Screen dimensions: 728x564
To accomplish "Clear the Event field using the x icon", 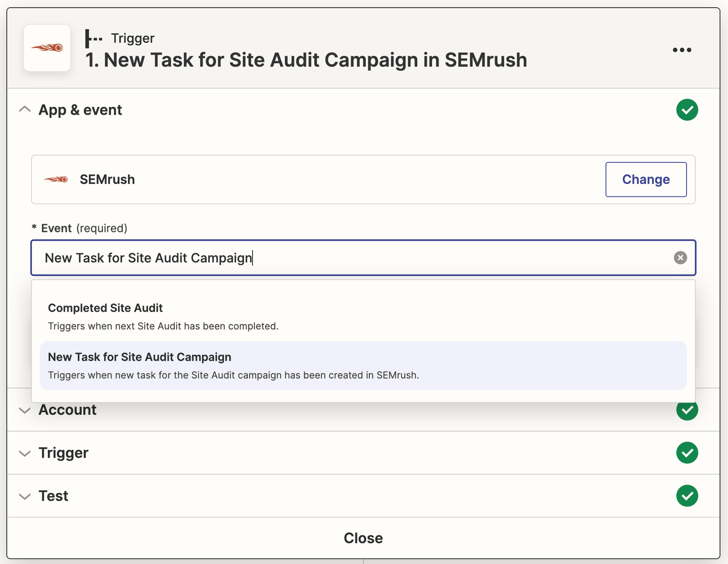I will click(x=680, y=258).
